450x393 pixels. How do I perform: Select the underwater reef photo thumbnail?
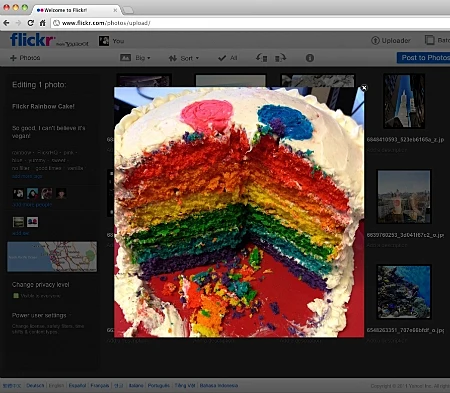click(x=404, y=292)
